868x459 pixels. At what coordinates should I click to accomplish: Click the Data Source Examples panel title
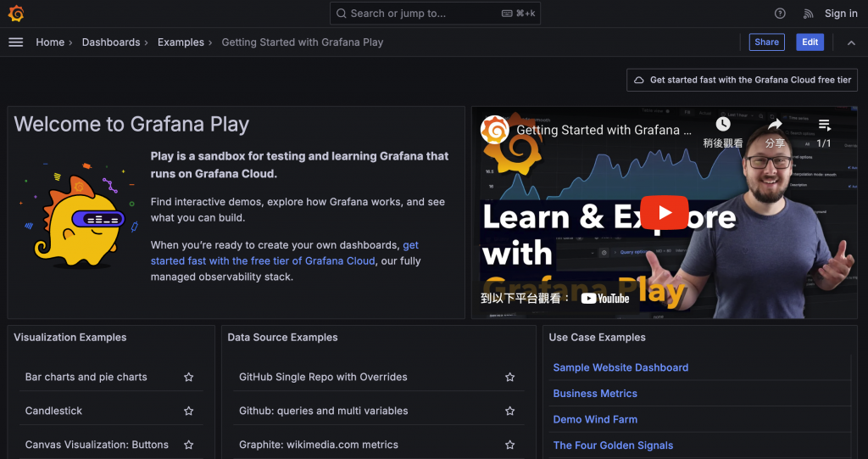282,337
